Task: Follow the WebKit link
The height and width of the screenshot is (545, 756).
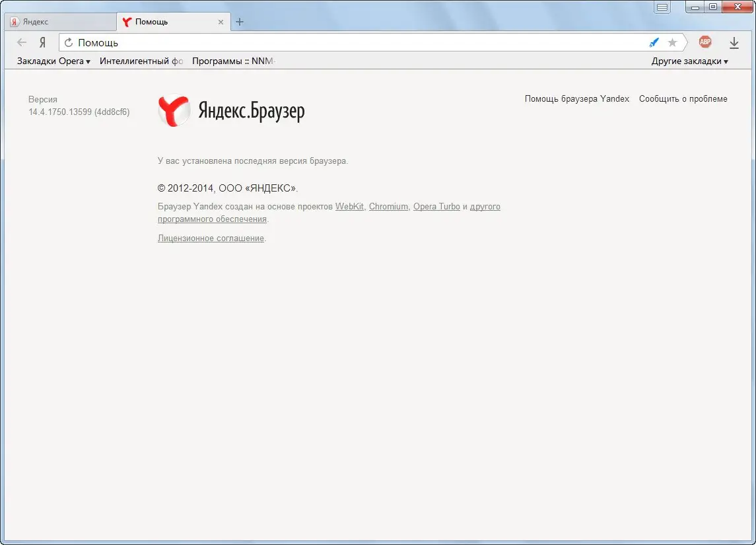Action: tap(349, 206)
